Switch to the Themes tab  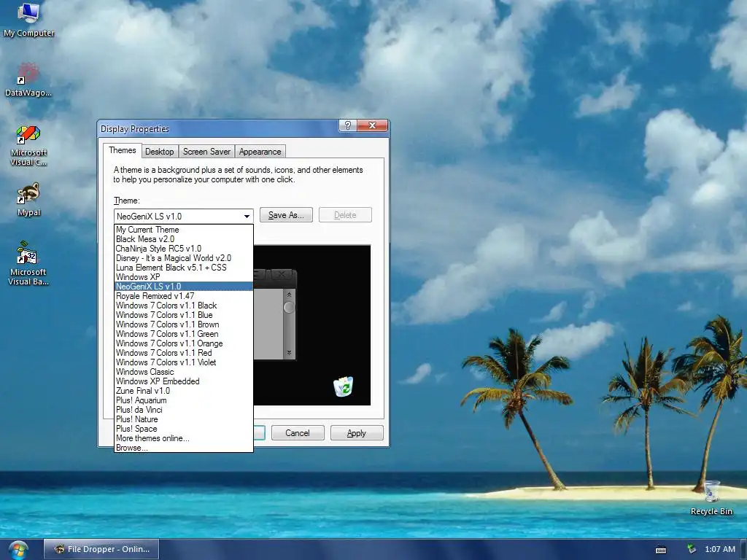coord(123,150)
